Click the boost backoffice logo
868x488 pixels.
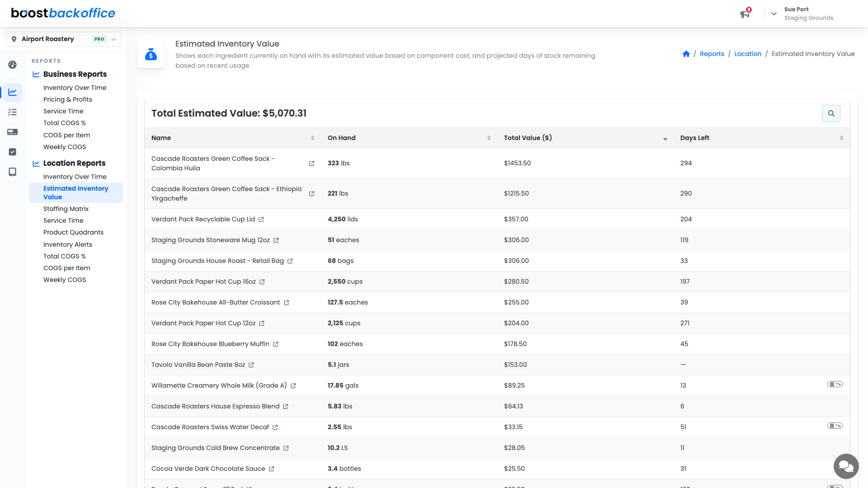pyautogui.click(x=63, y=13)
